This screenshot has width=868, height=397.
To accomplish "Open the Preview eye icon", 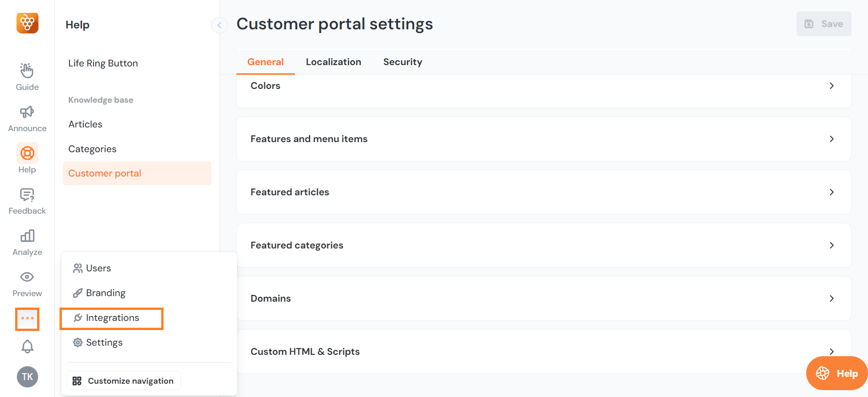I will coord(27,277).
